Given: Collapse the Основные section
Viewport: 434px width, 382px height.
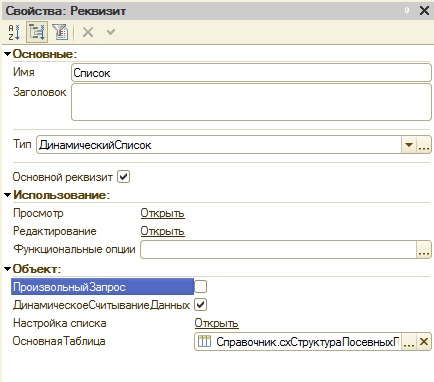Looking at the screenshot, I should pyautogui.click(x=7, y=54).
